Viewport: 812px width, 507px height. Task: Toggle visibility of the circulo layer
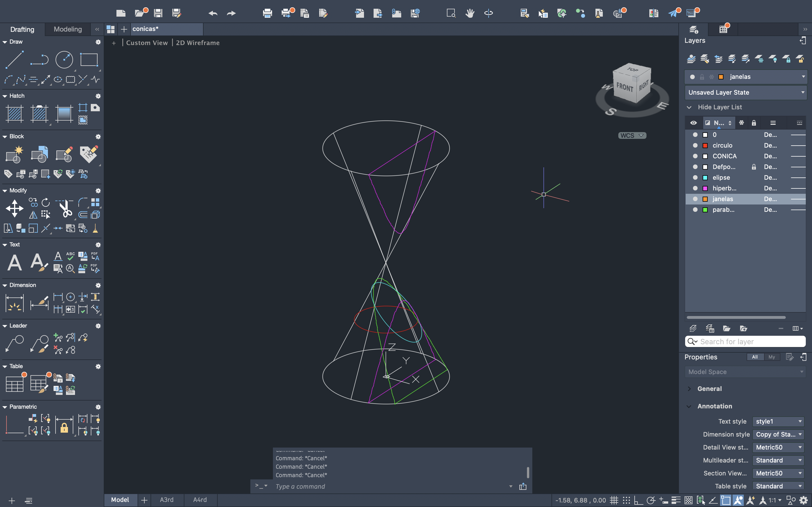[x=695, y=145]
